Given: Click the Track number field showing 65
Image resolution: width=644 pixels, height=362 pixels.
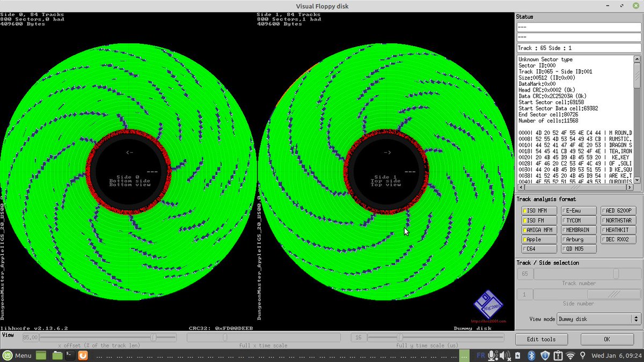Looking at the screenshot, I should tap(524, 274).
